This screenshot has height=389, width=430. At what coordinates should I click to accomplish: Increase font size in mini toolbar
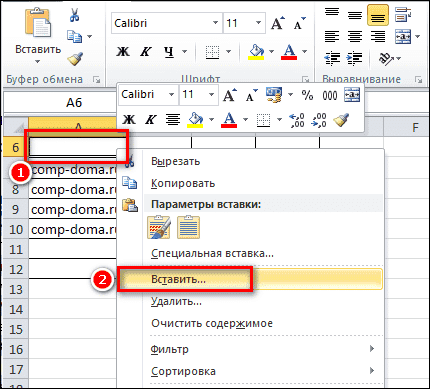[230, 95]
